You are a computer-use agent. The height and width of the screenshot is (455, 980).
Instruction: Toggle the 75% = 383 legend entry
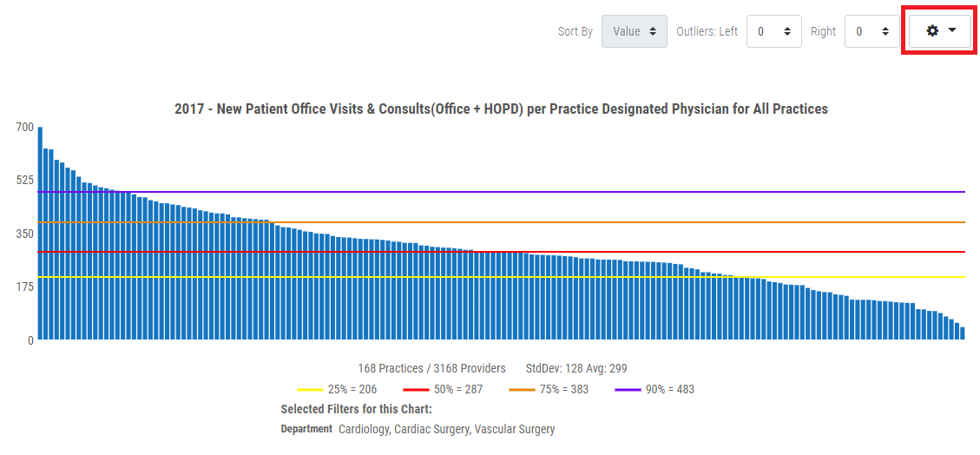point(549,389)
